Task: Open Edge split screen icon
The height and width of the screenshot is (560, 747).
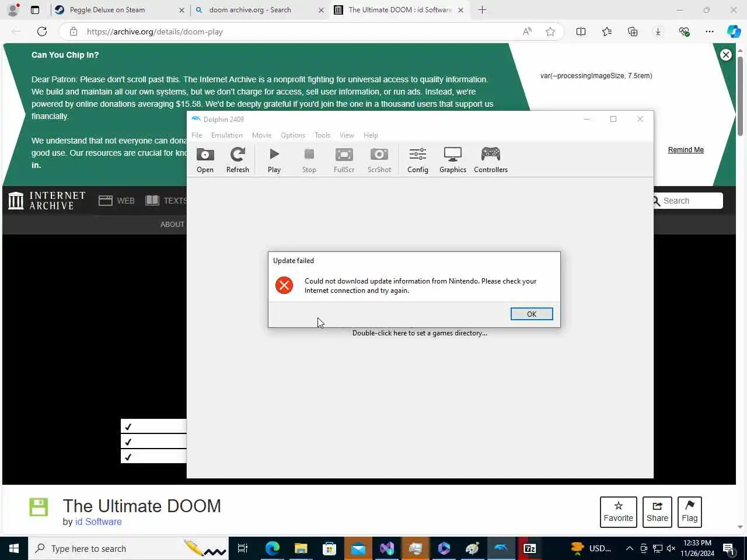Action: [x=581, y=32]
